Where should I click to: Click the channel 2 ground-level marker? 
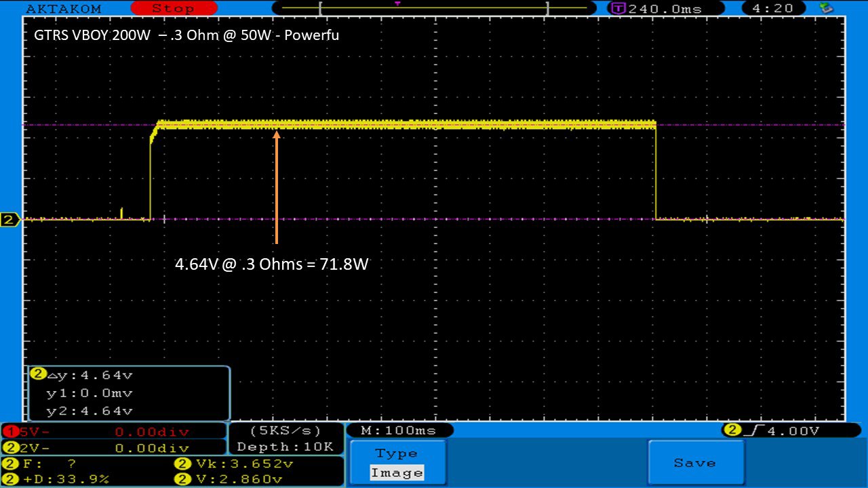pos(9,220)
